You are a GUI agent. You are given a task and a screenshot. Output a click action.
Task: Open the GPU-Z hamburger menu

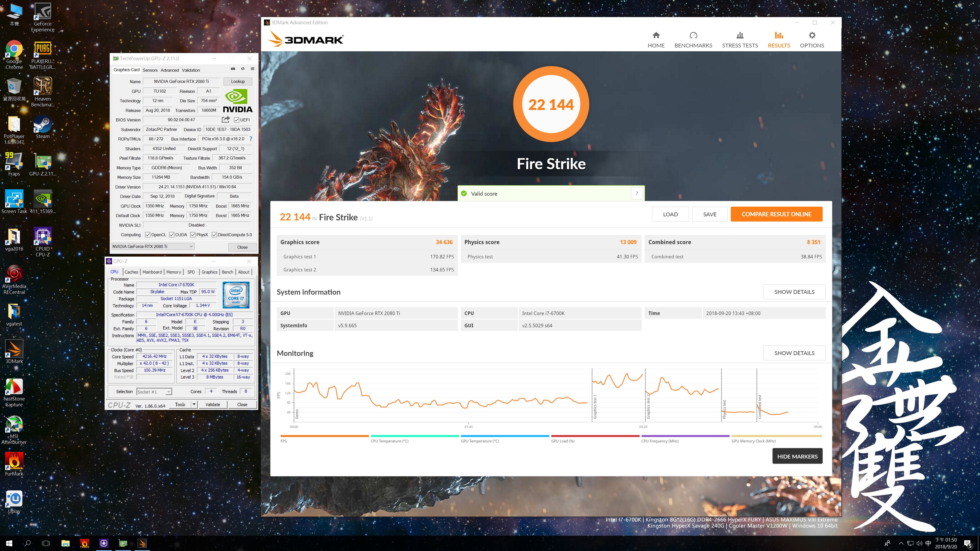tap(252, 69)
